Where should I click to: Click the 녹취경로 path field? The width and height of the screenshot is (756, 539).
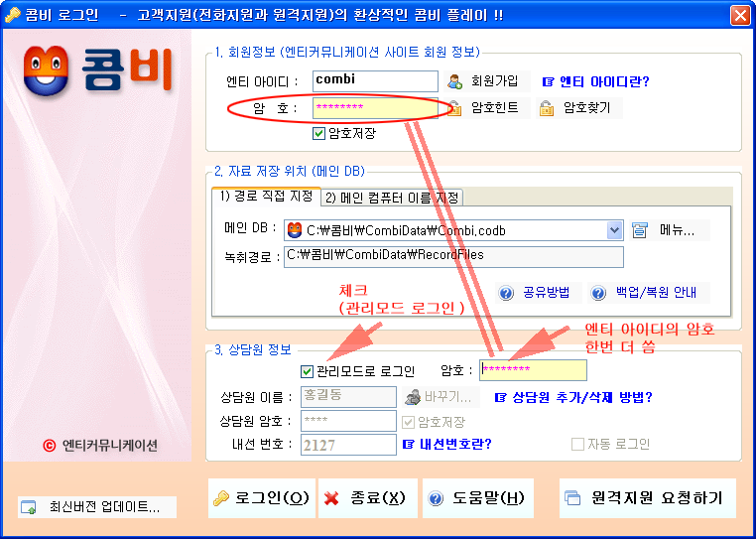click(x=453, y=257)
